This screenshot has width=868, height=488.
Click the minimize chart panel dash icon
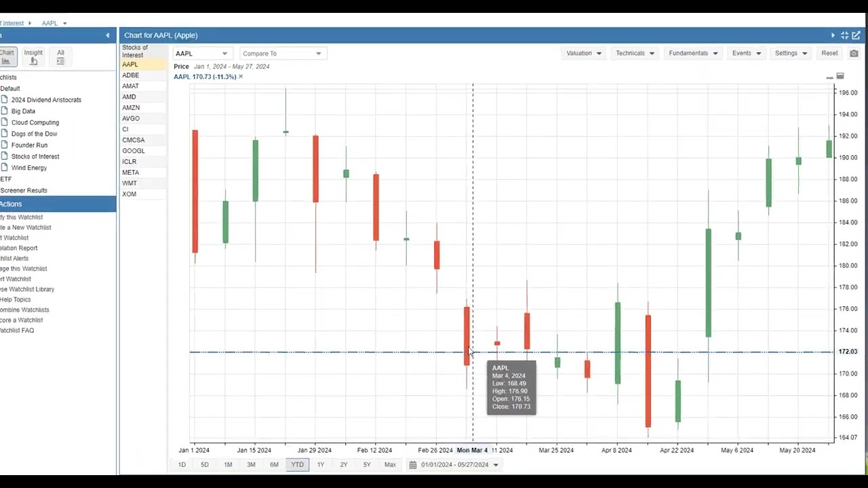pyautogui.click(x=829, y=78)
